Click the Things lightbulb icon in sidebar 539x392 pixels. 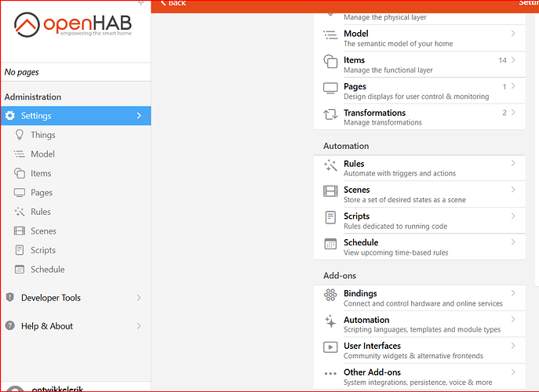20,135
